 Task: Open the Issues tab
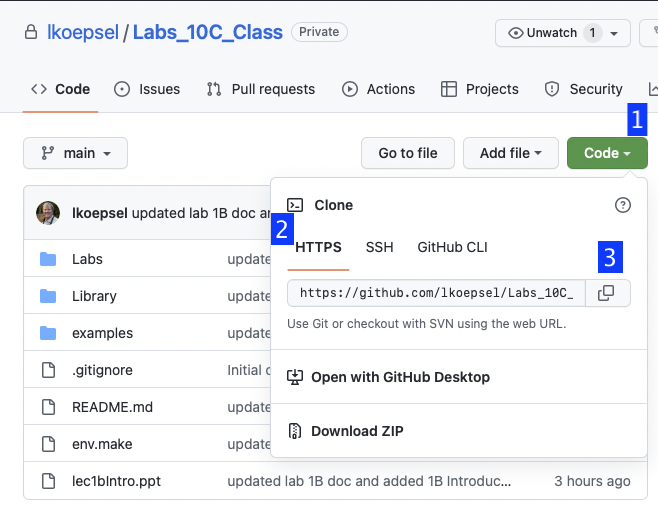coord(147,89)
